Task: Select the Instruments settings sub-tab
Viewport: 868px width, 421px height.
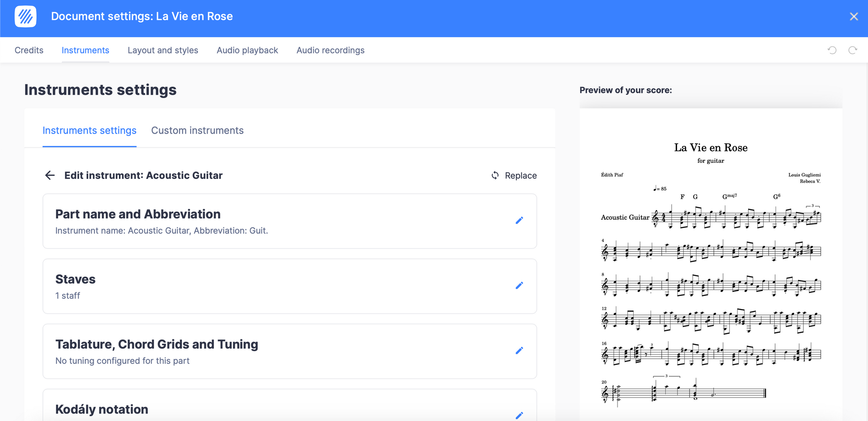Action: (89, 131)
